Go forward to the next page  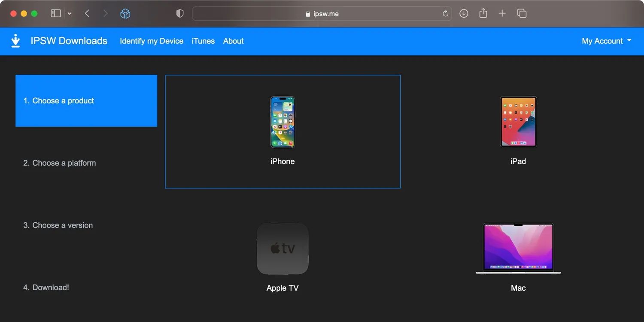tap(105, 13)
